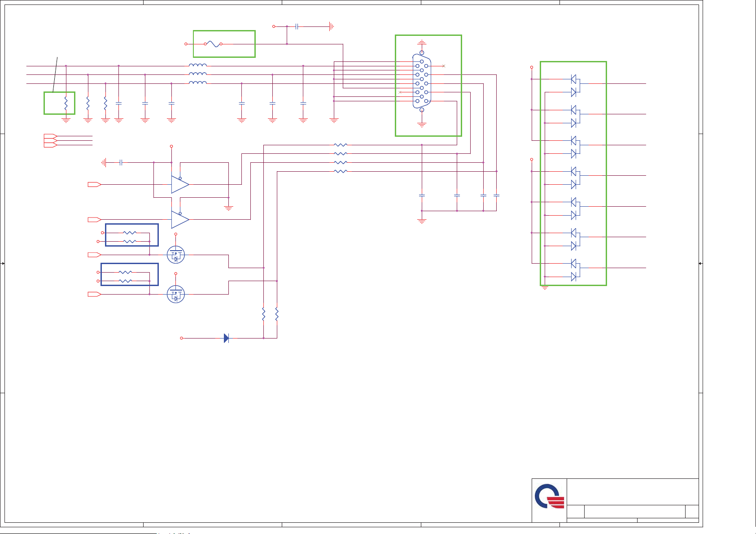The height and width of the screenshot is (534, 756).
Task: Select the topmost inductor coil symbol
Action: click(x=198, y=65)
